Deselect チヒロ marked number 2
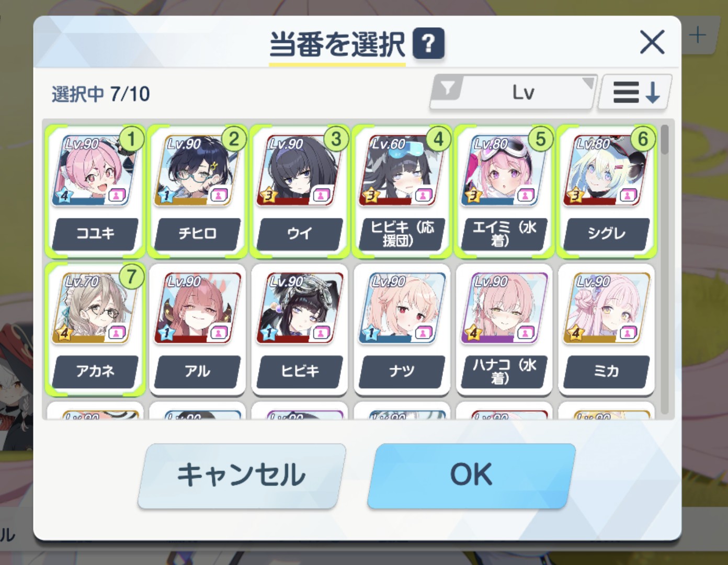The height and width of the screenshot is (565, 728). pos(197,191)
